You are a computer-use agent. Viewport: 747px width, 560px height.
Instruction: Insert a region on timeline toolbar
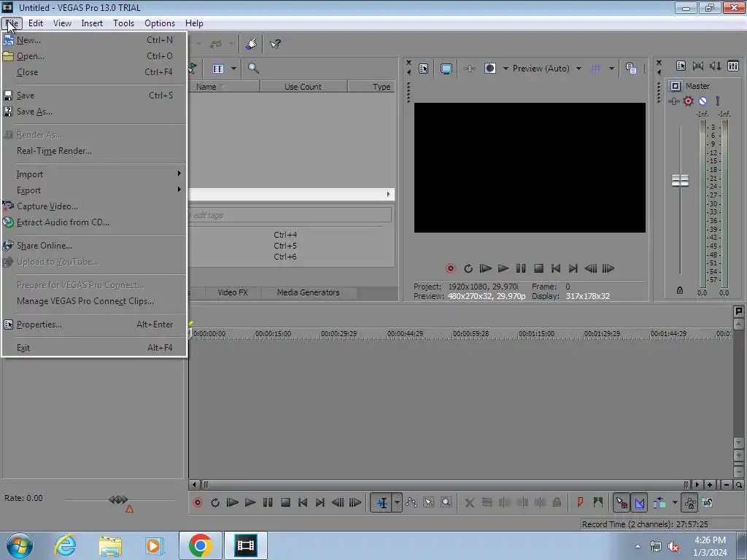[x=598, y=502]
